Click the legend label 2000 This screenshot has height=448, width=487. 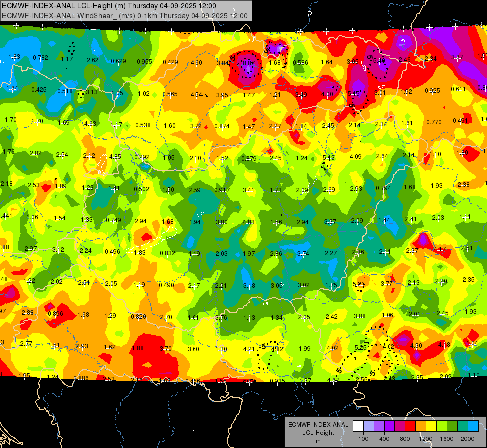pyautogui.click(x=468, y=439)
